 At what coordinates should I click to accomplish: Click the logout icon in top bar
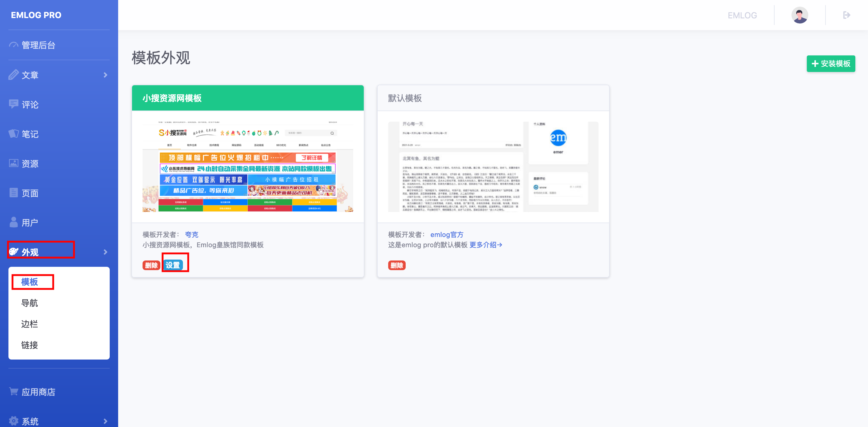(x=846, y=15)
